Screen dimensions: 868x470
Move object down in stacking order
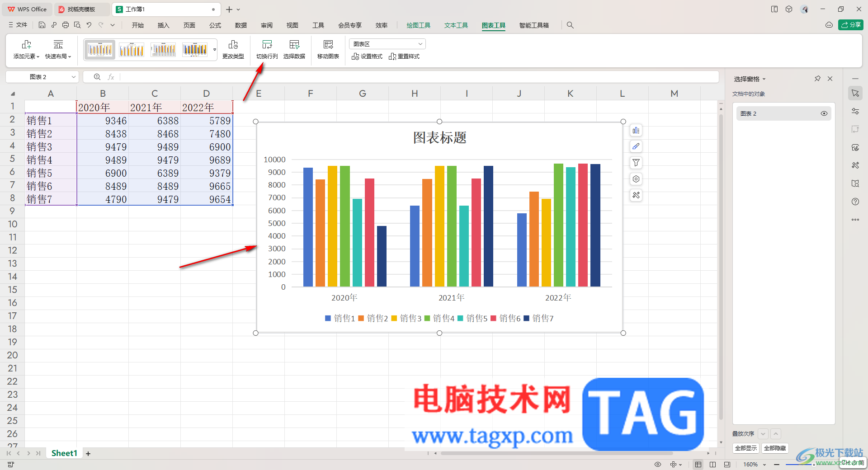(x=763, y=434)
